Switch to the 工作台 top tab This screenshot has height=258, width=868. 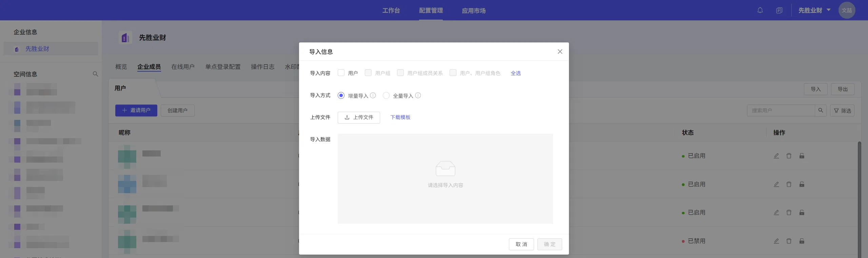[x=391, y=11]
